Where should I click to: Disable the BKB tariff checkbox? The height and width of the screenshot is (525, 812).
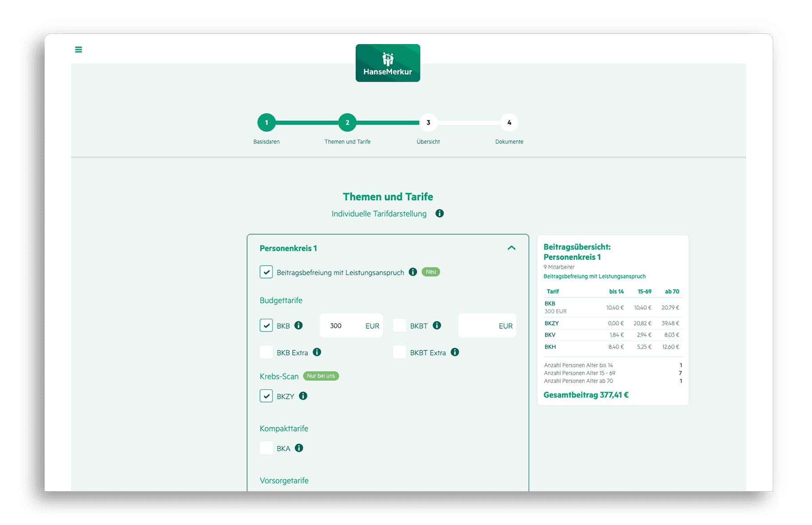click(266, 326)
